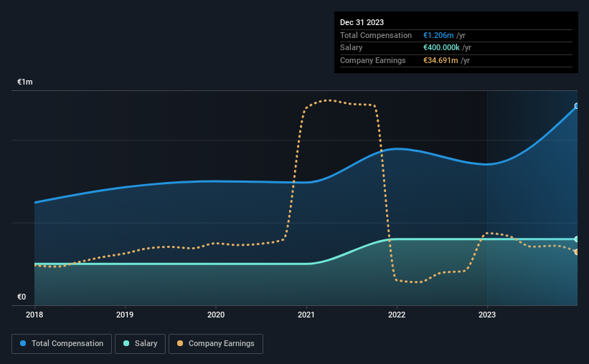Viewport: 589px width, 364px height.
Task: Select the 2023 x-axis label
Action: [x=487, y=315]
